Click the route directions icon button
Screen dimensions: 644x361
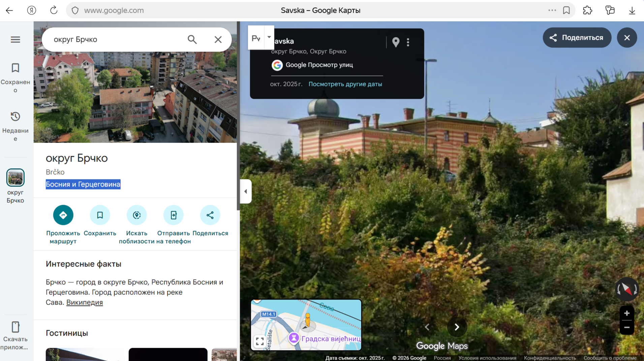(x=63, y=215)
